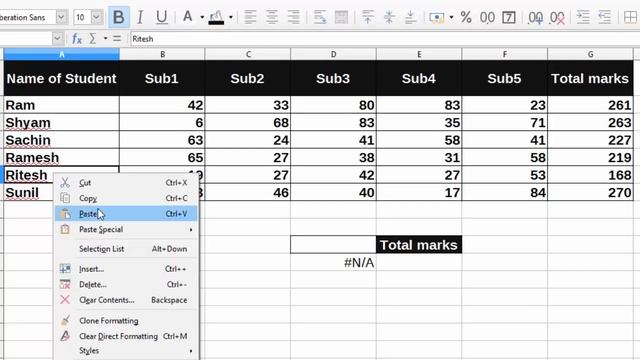Format cells as percent
This screenshot has width=640, height=360.
pos(466,17)
